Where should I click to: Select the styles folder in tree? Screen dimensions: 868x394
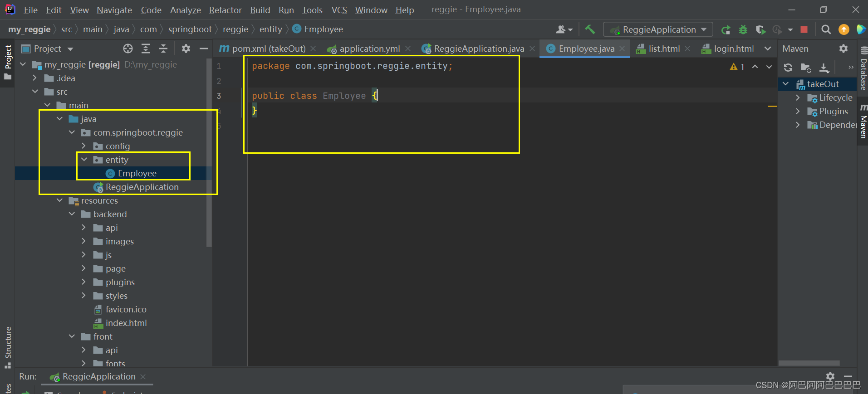tap(116, 296)
